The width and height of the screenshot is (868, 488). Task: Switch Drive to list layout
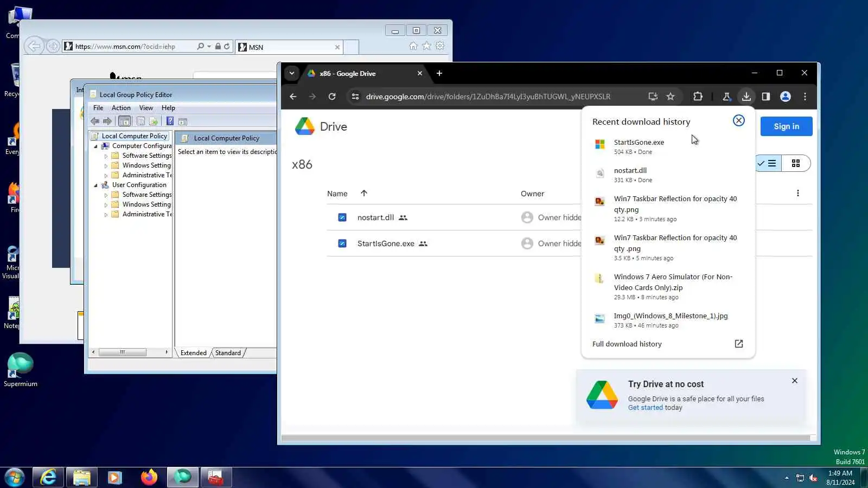[x=768, y=163]
